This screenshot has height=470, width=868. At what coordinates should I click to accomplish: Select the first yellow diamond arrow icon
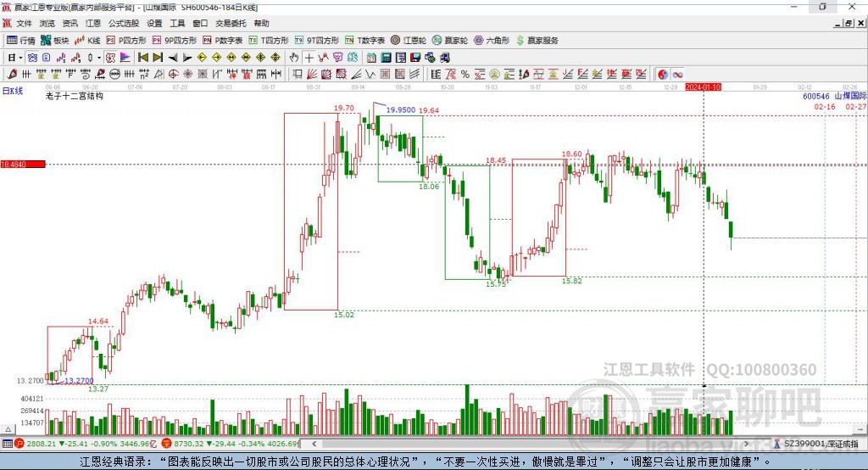click(x=202, y=58)
